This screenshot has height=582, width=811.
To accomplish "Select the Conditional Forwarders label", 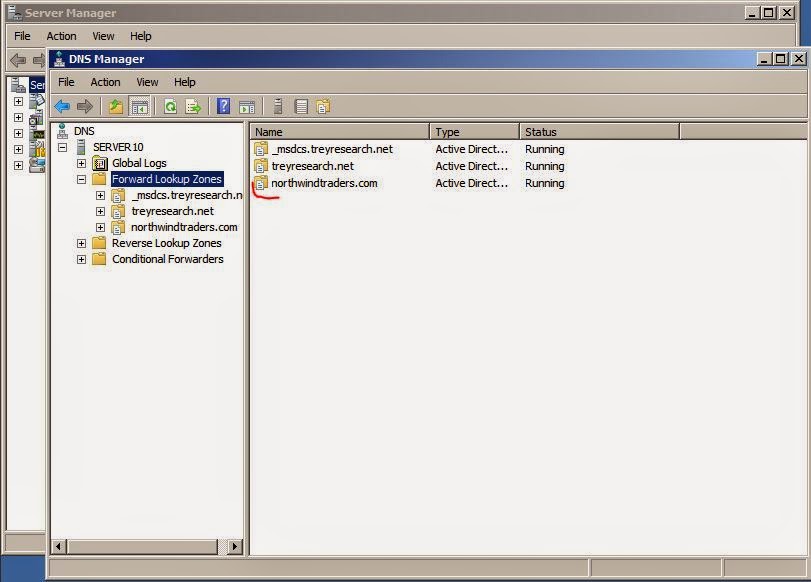I will [168, 259].
